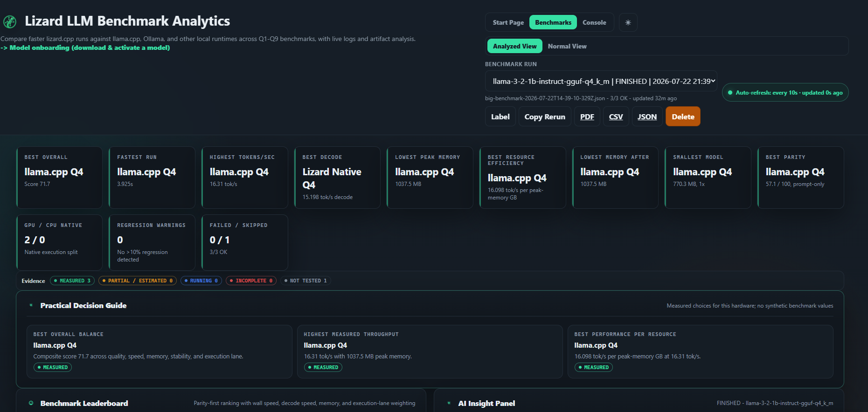Screen dimensions: 868x412
Task: Click the Best Resource Efficiency card
Action: [523, 178]
